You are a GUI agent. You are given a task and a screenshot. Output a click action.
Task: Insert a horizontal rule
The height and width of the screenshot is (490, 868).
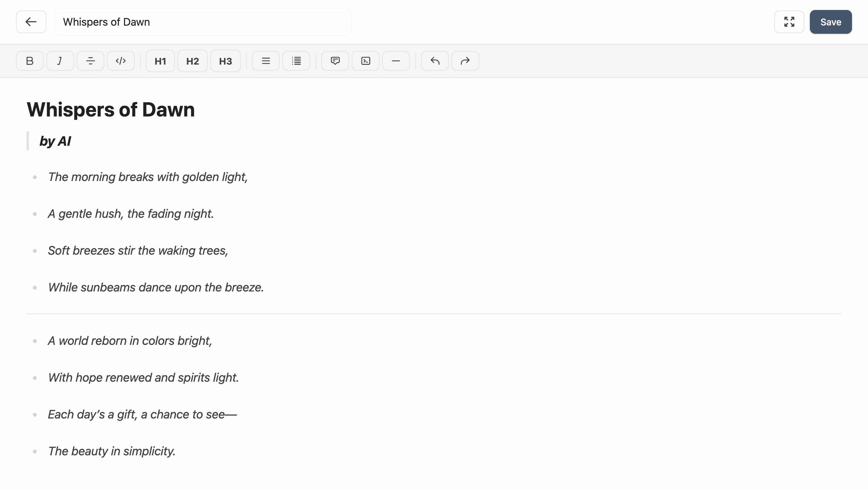point(396,61)
